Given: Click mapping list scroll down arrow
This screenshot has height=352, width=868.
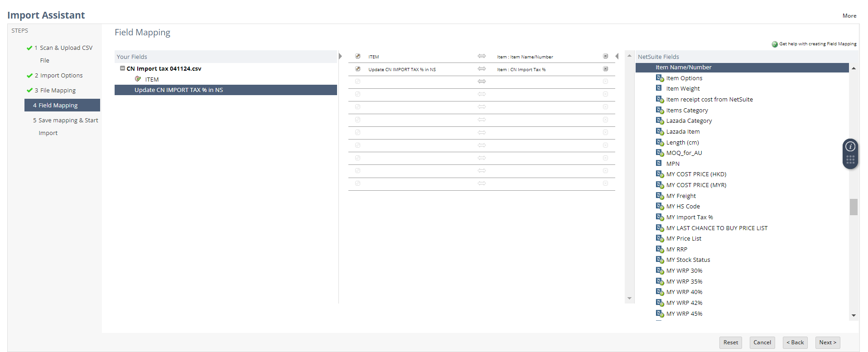Looking at the screenshot, I should point(629,298).
